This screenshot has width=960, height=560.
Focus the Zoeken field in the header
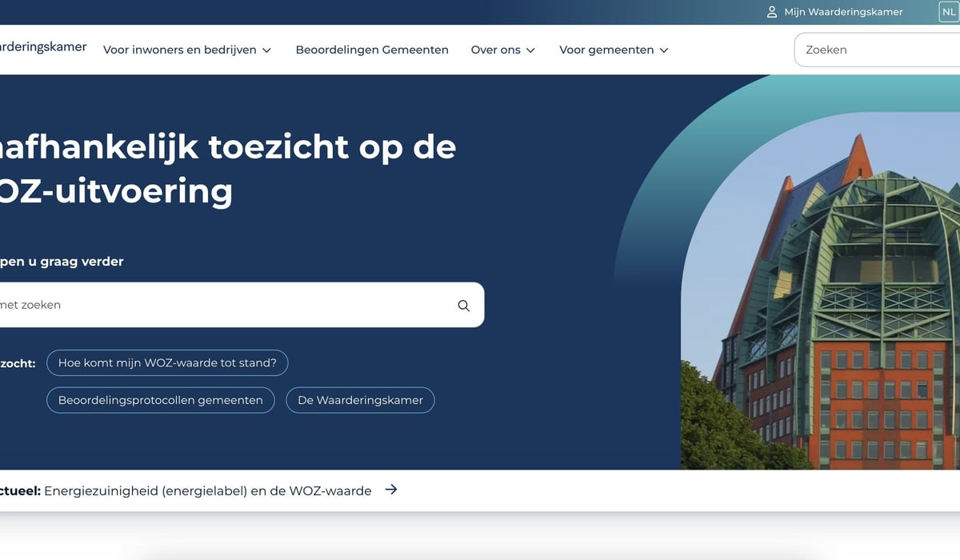[877, 50]
